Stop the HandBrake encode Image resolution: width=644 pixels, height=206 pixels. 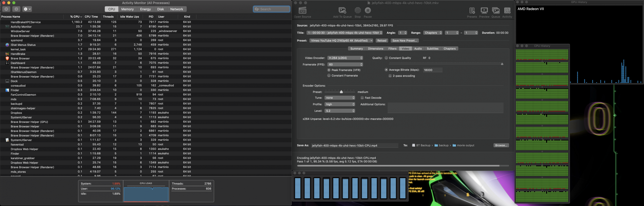tap(358, 10)
